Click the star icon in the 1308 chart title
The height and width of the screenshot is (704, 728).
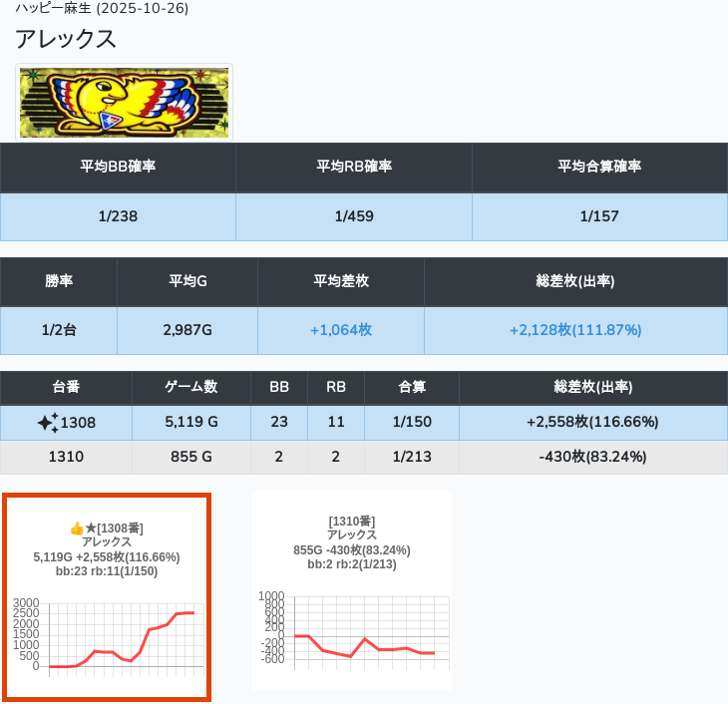coord(90,528)
